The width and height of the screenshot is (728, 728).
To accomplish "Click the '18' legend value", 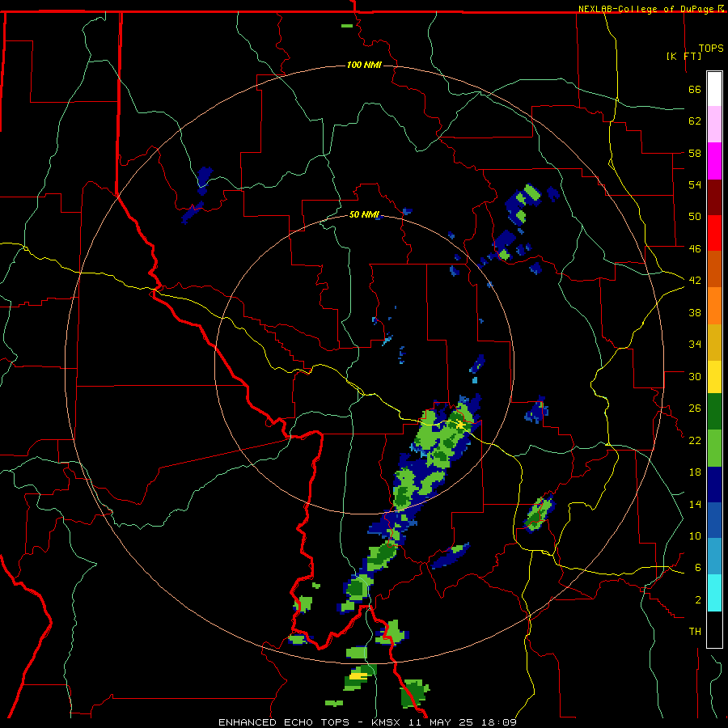I will tap(695, 472).
